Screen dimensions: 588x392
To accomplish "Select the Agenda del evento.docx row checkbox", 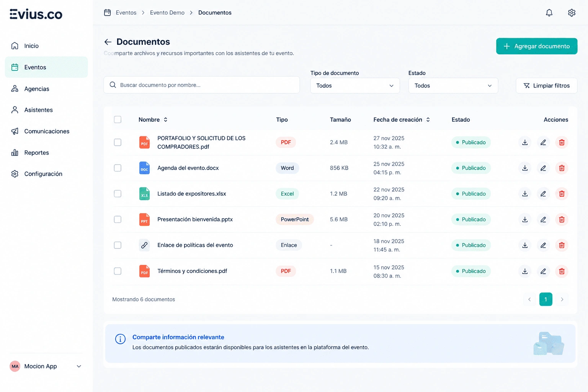I will 118,168.
